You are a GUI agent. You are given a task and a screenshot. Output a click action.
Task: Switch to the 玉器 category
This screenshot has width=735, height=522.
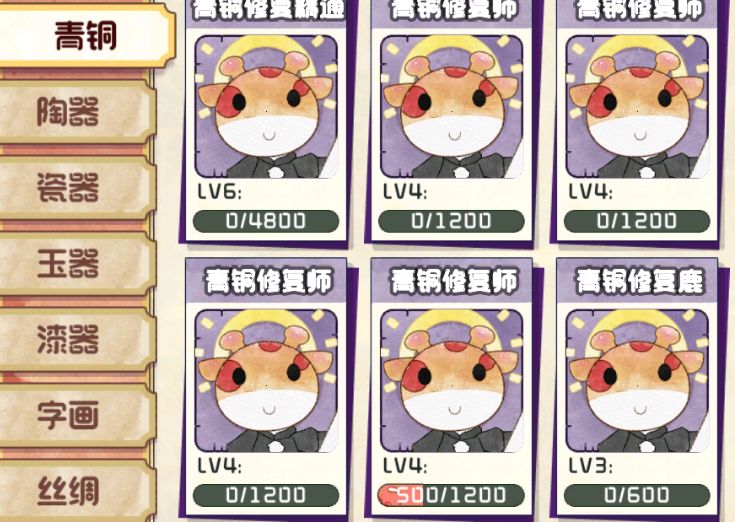pyautogui.click(x=75, y=263)
